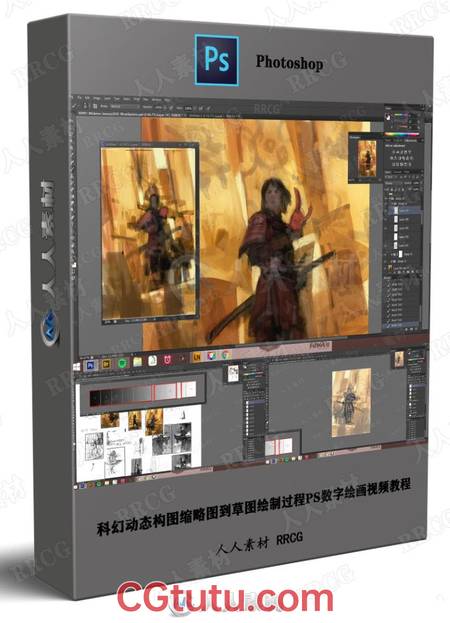Open the Edit menu
Viewport: 450px width, 623px height.
pos(88,97)
